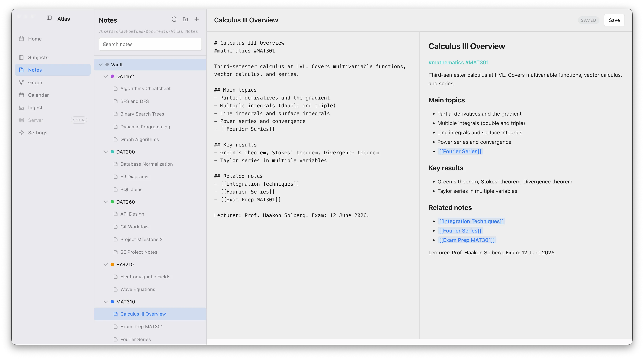Select the Calculus III Overview note in tree
644x359 pixels.
pyautogui.click(x=150, y=314)
